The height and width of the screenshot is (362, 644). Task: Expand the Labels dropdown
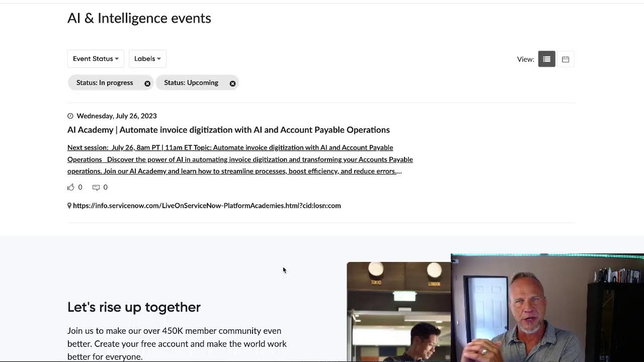147,59
